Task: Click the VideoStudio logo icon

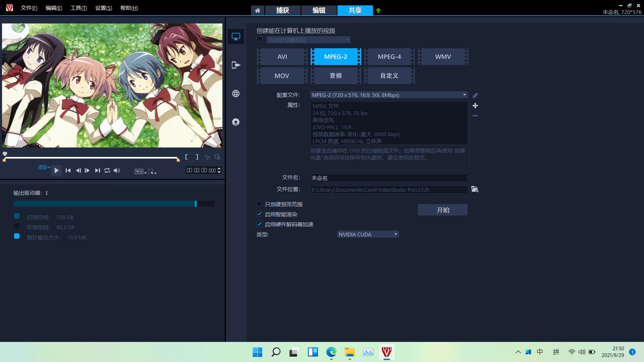Action: coord(9,8)
